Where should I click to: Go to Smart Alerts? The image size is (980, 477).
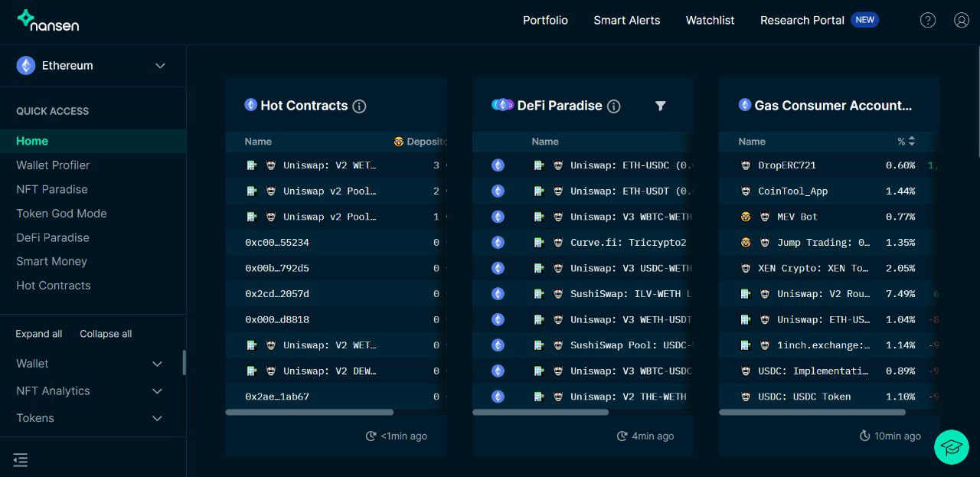(626, 21)
